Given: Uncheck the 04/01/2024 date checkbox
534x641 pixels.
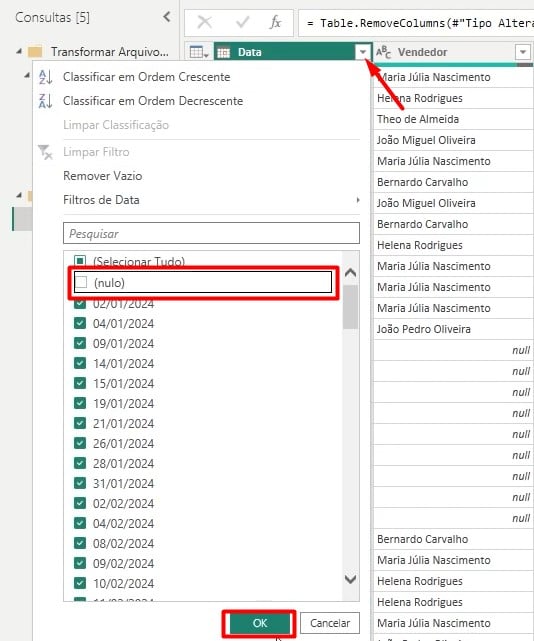Looking at the screenshot, I should [80, 323].
